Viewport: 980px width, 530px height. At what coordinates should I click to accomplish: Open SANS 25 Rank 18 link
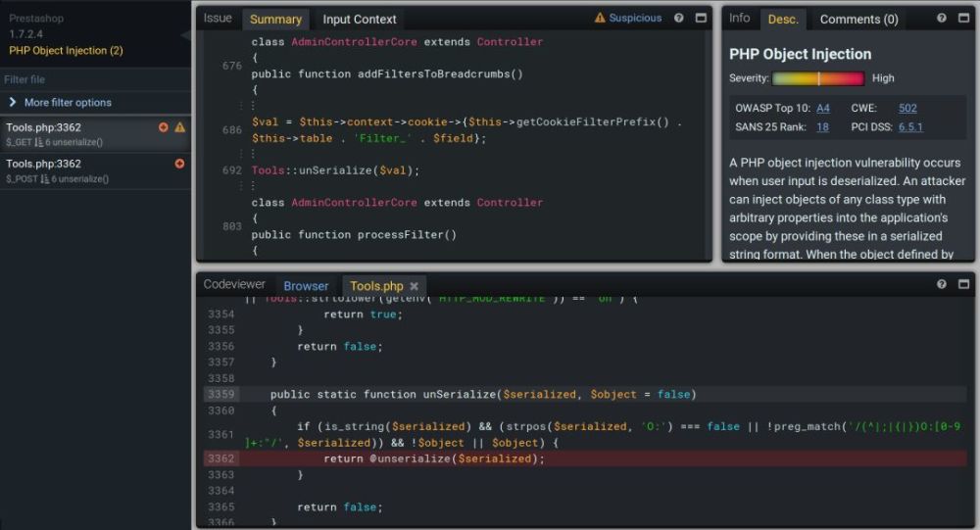[x=822, y=127]
